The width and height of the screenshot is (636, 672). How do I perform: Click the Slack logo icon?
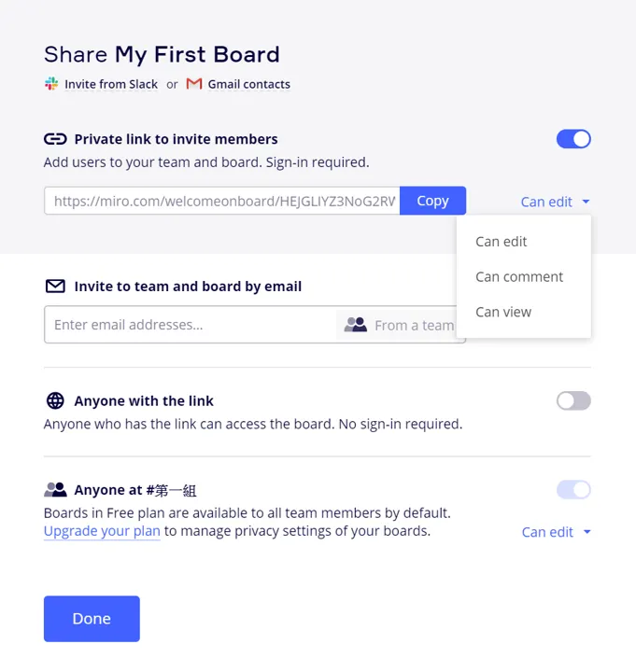(x=51, y=84)
